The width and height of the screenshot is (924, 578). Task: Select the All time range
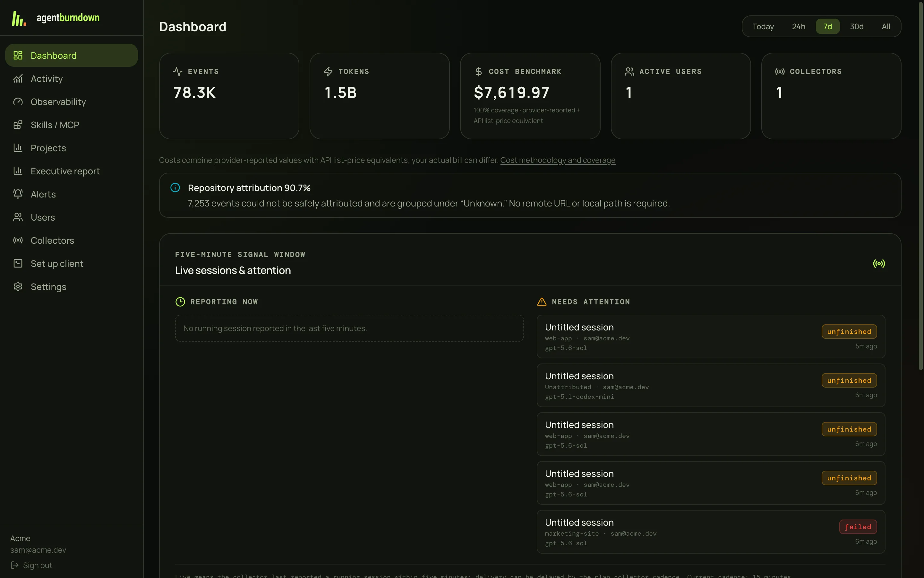886,26
